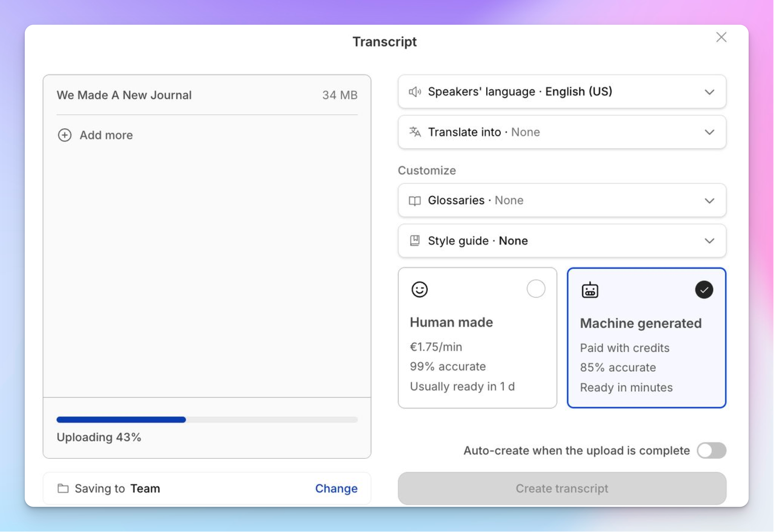Click the robot icon on Machine generated card
774x532 pixels.
coord(590,289)
